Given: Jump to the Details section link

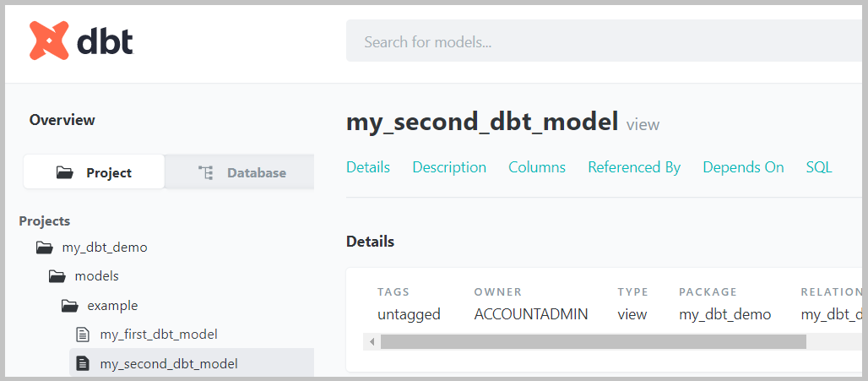Looking at the screenshot, I should 368,167.
